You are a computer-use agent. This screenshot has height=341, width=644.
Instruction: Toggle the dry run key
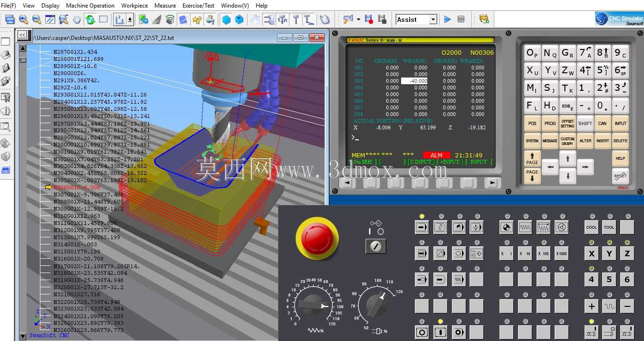458,279
